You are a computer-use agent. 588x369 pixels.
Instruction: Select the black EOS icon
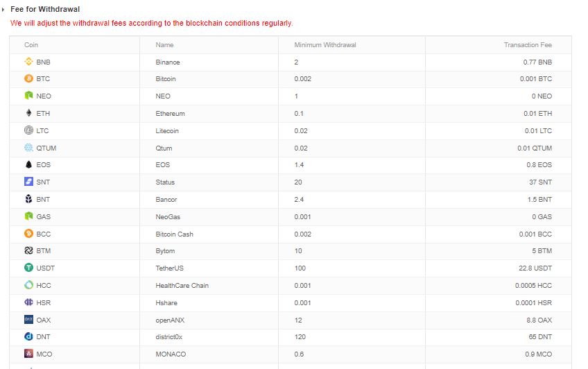[x=28, y=164]
